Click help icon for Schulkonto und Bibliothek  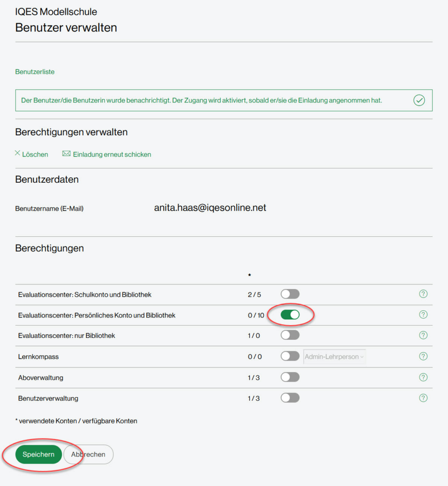(x=423, y=294)
